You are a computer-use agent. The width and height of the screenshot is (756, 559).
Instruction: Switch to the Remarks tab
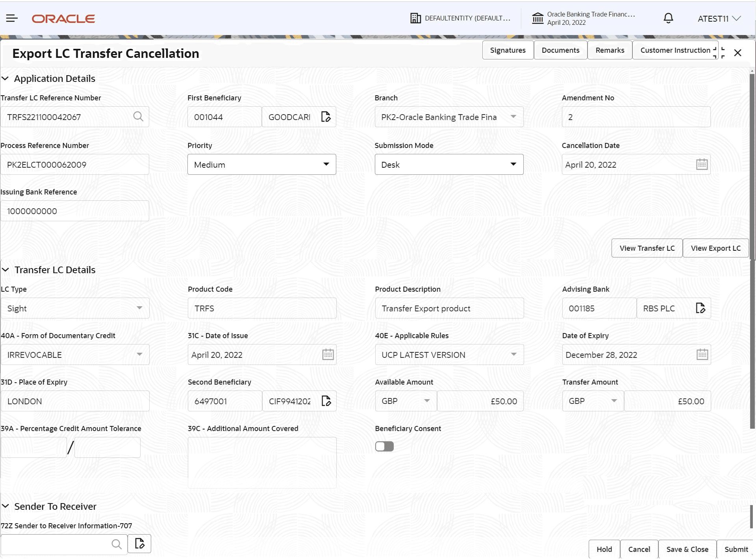[x=610, y=50]
